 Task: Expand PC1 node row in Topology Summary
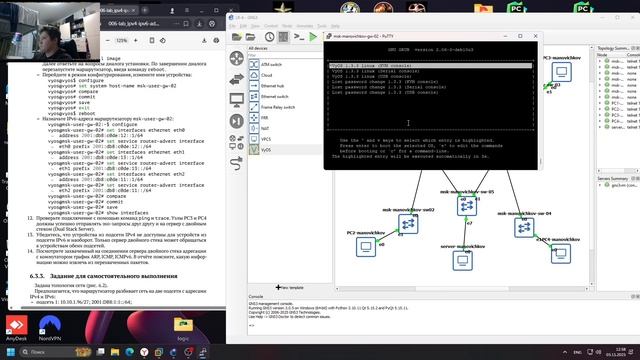pyautogui.click(x=600, y=103)
